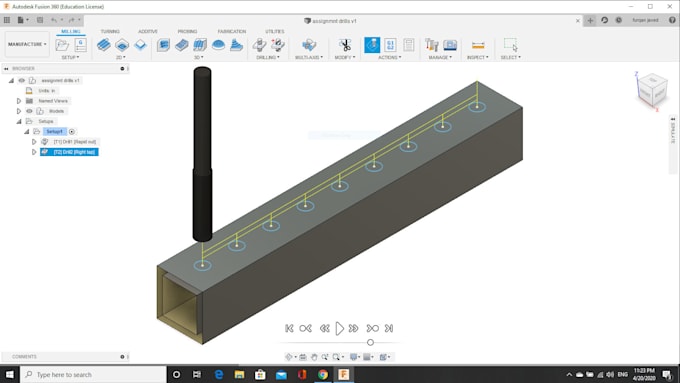
Task: Click the Drill operation icon
Action: [x=259, y=45]
